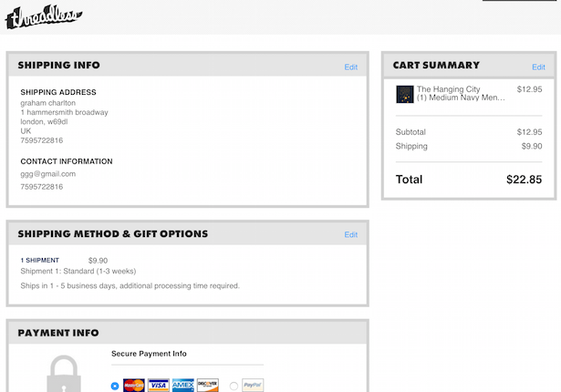The width and height of the screenshot is (561, 392).
Task: Click the padlock secure payment icon
Action: [62, 374]
